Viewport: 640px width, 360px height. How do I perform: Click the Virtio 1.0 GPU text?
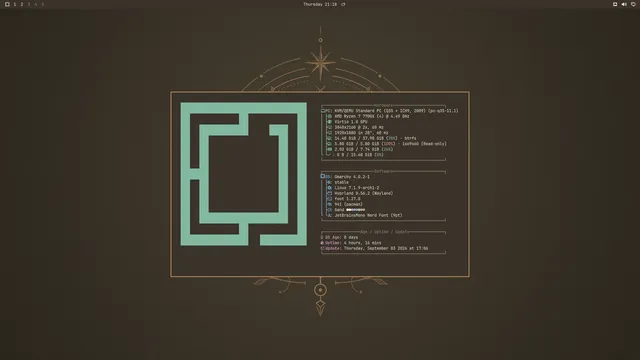click(351, 122)
